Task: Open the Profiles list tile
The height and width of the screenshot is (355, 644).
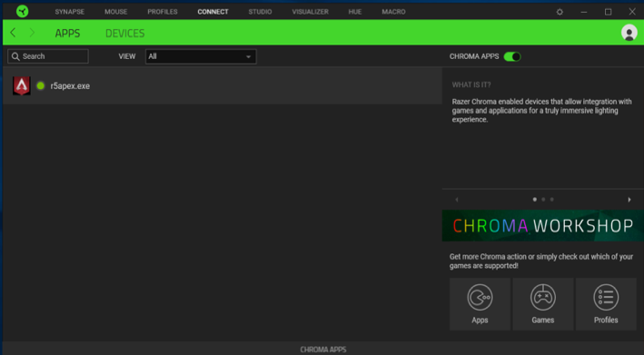Action: pos(606,304)
